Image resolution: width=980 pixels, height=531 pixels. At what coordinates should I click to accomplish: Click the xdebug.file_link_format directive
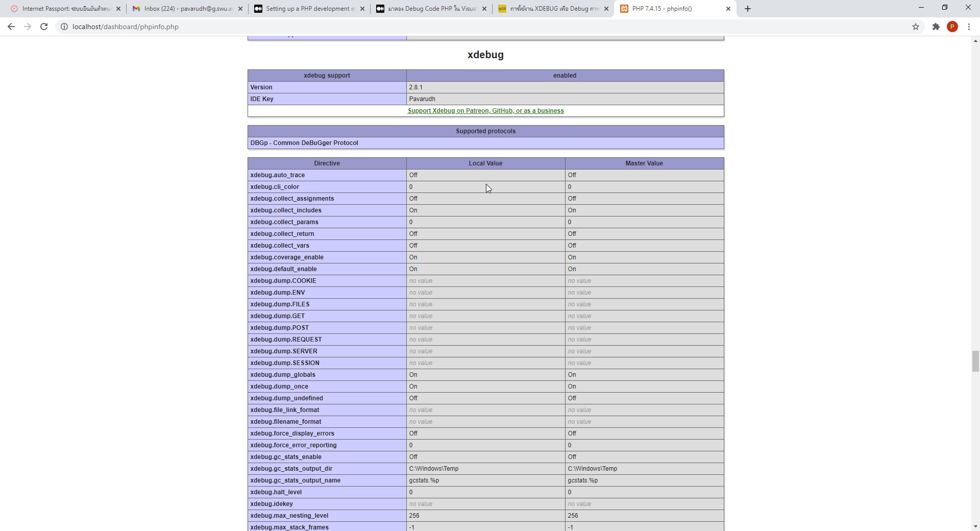coord(284,410)
